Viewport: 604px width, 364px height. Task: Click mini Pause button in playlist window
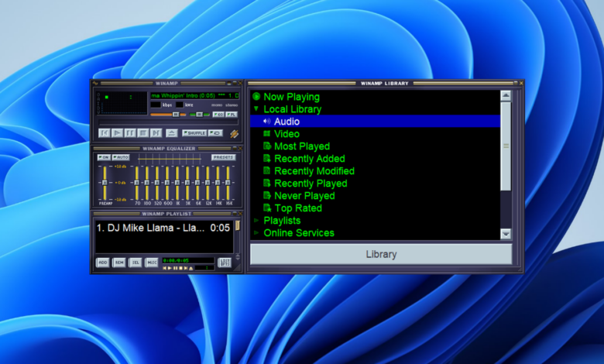click(x=175, y=268)
